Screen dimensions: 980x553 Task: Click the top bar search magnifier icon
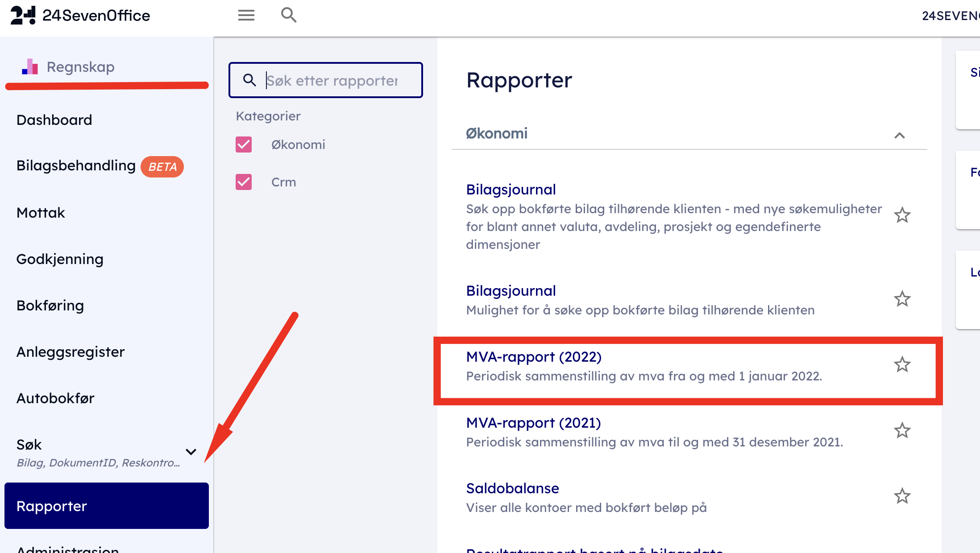coord(289,15)
